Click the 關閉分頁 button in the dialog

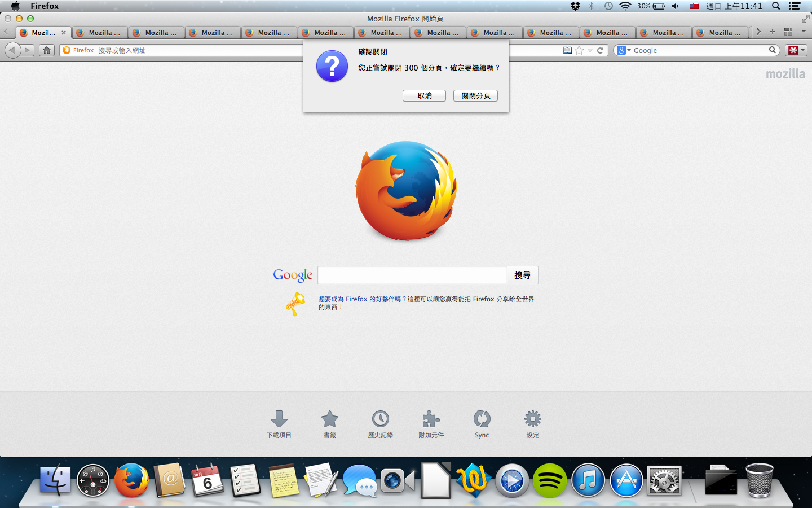(x=475, y=96)
